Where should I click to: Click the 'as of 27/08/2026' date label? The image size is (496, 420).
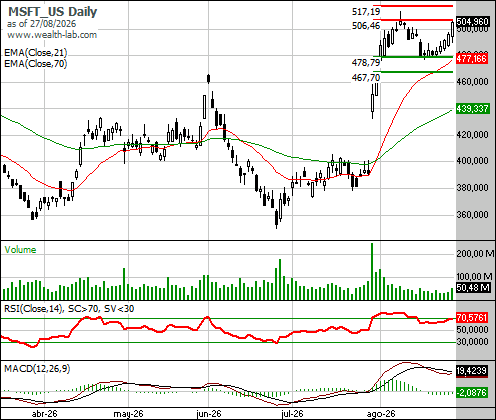click(x=41, y=24)
